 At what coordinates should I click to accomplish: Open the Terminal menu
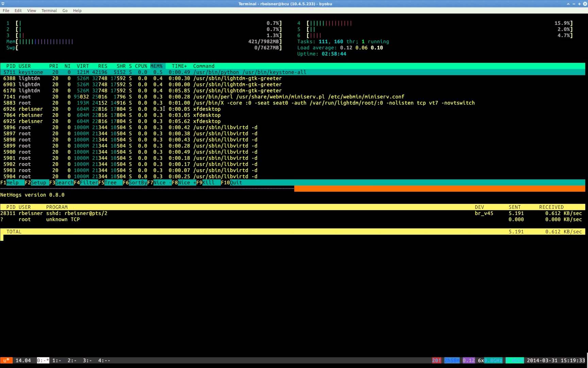pos(49,11)
